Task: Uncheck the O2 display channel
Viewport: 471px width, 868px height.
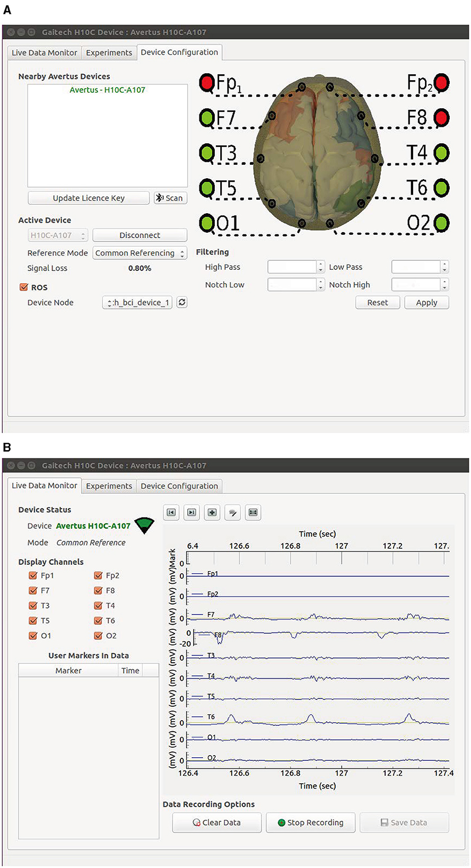Action: pos(98,635)
